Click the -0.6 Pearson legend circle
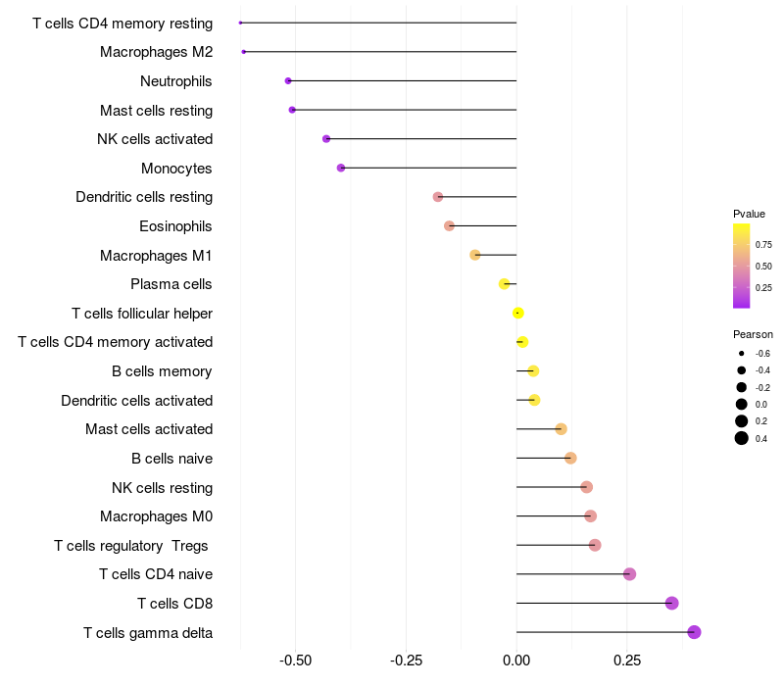Screen dimensions: 784x686 pos(741,353)
